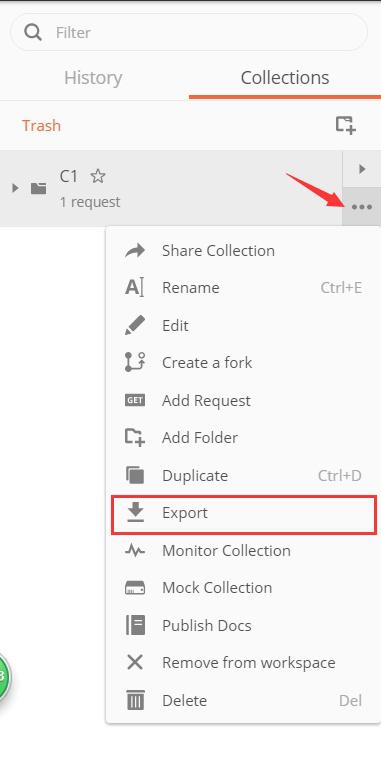Open the Trash link
This screenshot has height=769, width=381.
42,126
